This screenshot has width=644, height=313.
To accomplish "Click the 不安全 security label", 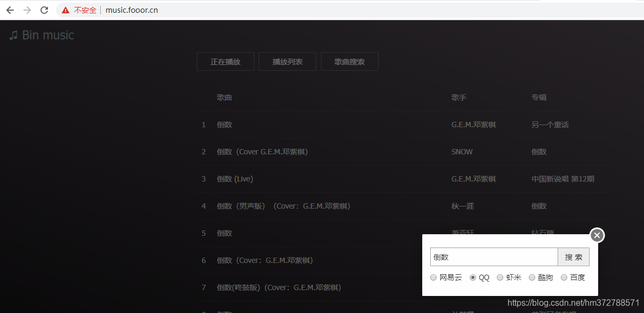I will [x=85, y=10].
